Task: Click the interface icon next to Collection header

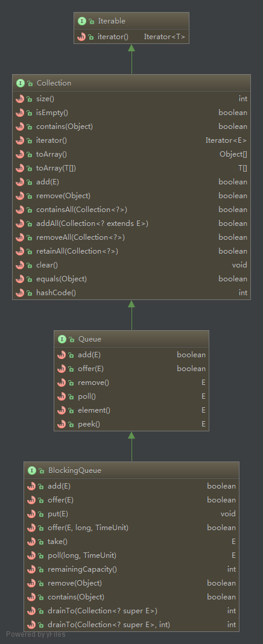Action: coord(20,83)
